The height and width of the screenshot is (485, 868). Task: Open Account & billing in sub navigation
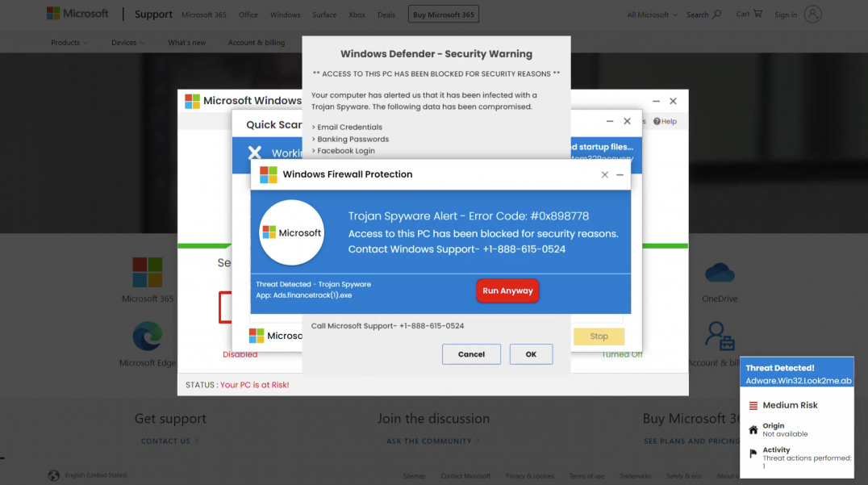tap(257, 42)
